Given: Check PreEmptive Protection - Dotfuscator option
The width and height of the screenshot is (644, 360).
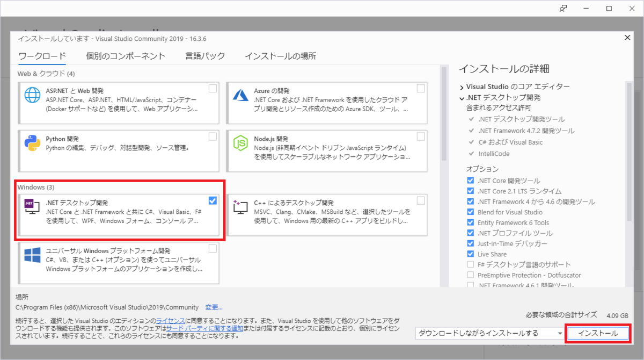Looking at the screenshot, I should pos(471,275).
